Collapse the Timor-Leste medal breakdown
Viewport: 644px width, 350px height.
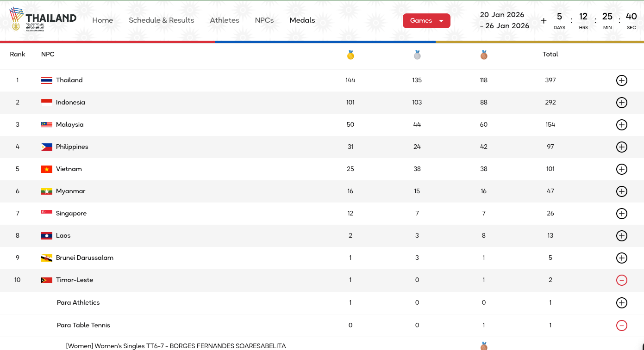[x=621, y=280]
